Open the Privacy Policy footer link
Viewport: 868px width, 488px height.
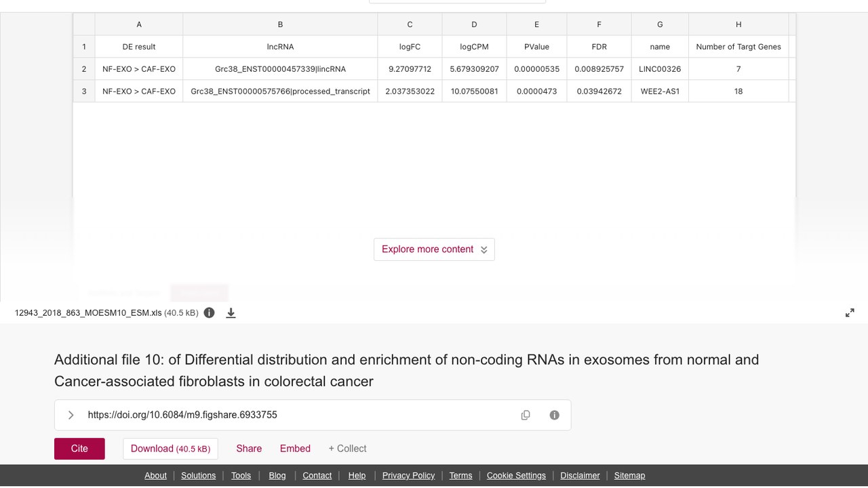(x=408, y=476)
